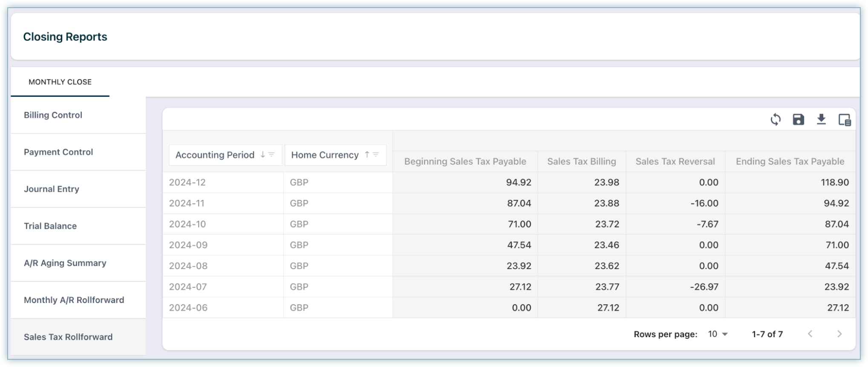868x367 pixels.
Task: Open the Billing Control report
Action: (53, 115)
